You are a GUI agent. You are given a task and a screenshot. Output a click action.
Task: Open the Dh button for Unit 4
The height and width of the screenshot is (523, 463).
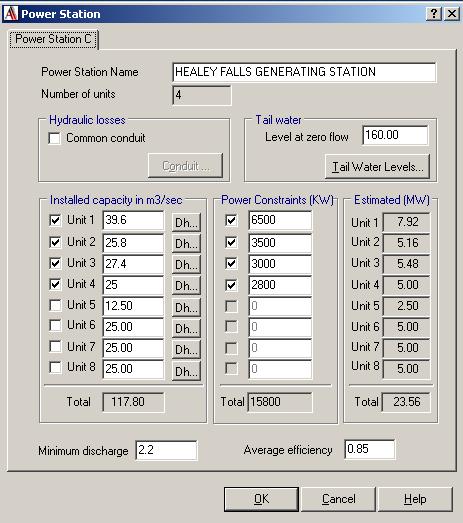point(186,286)
